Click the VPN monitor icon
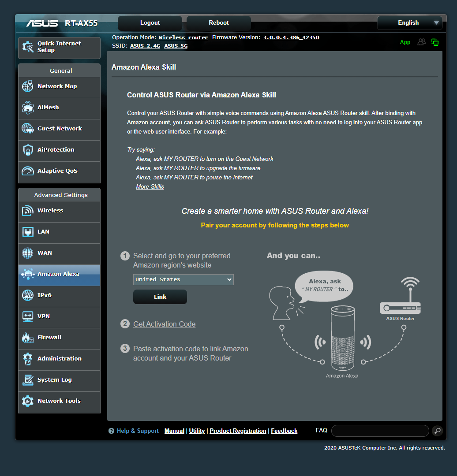 [28, 316]
